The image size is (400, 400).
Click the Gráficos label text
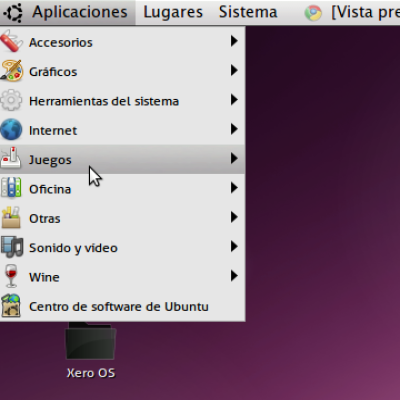pyautogui.click(x=53, y=72)
